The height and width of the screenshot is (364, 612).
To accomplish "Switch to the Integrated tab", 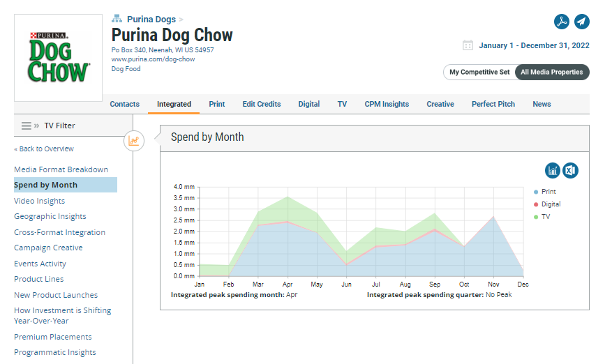I will (174, 104).
